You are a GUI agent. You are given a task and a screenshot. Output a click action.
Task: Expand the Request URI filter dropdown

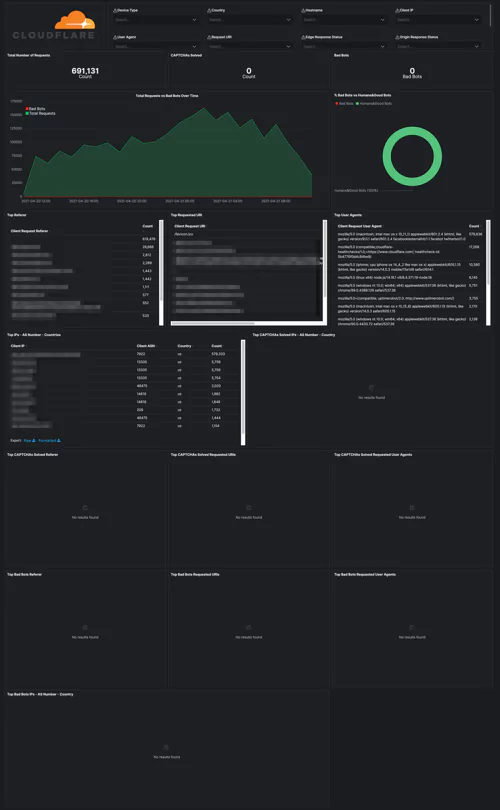tap(250, 46)
